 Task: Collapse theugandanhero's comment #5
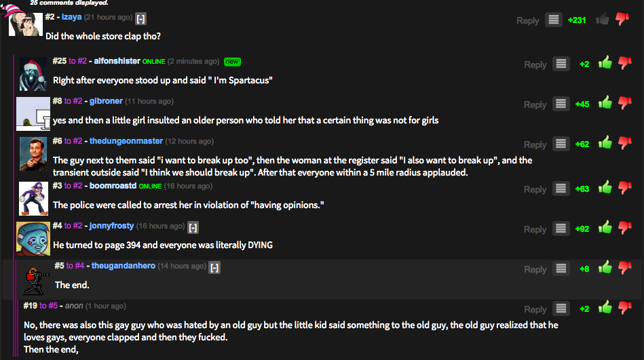point(214,266)
